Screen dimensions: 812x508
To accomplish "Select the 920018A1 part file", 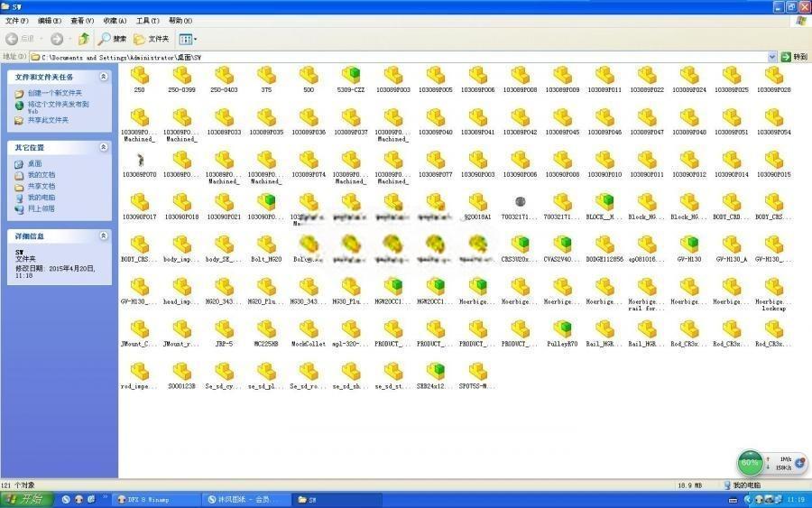I will (x=478, y=203).
